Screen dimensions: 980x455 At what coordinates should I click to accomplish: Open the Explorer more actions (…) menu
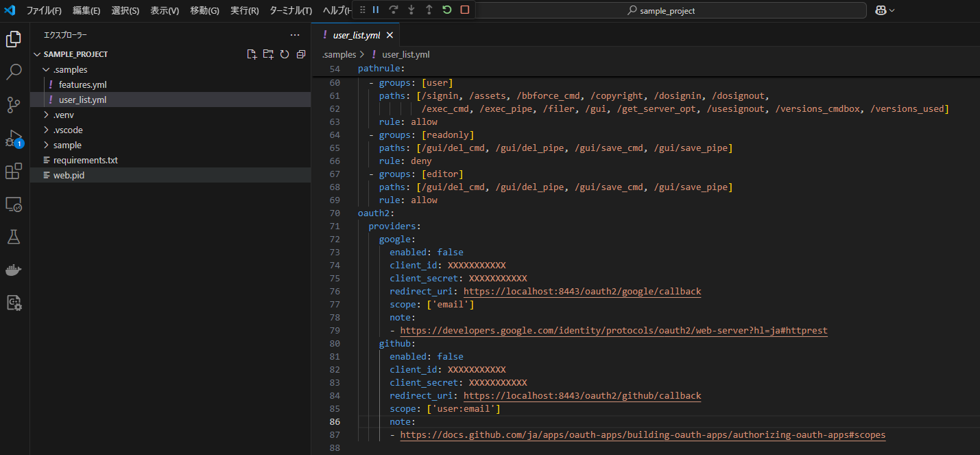click(295, 35)
